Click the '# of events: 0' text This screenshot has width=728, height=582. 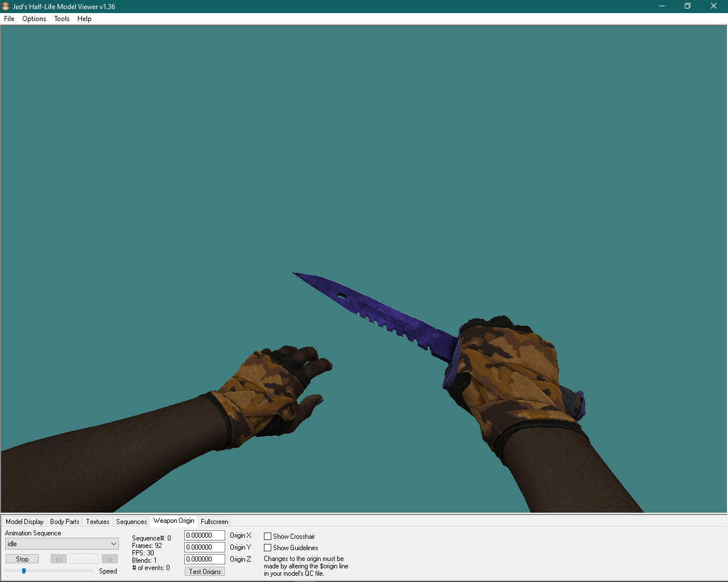(151, 568)
